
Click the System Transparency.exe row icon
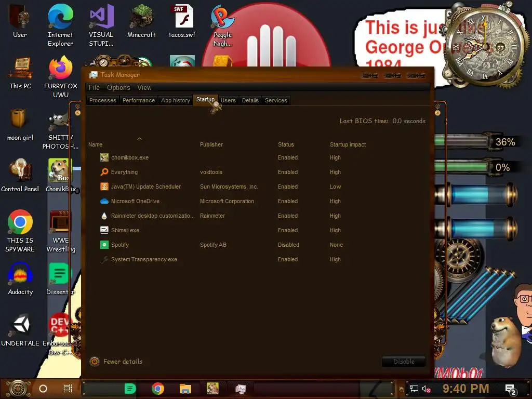[x=104, y=259]
